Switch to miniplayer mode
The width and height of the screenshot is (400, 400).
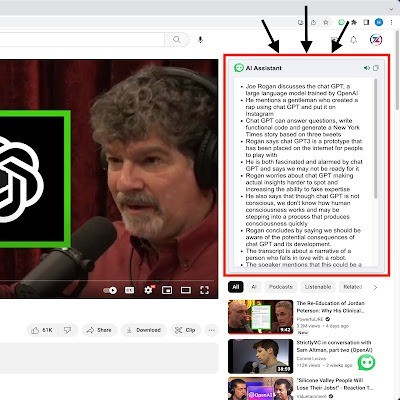[x=167, y=290]
